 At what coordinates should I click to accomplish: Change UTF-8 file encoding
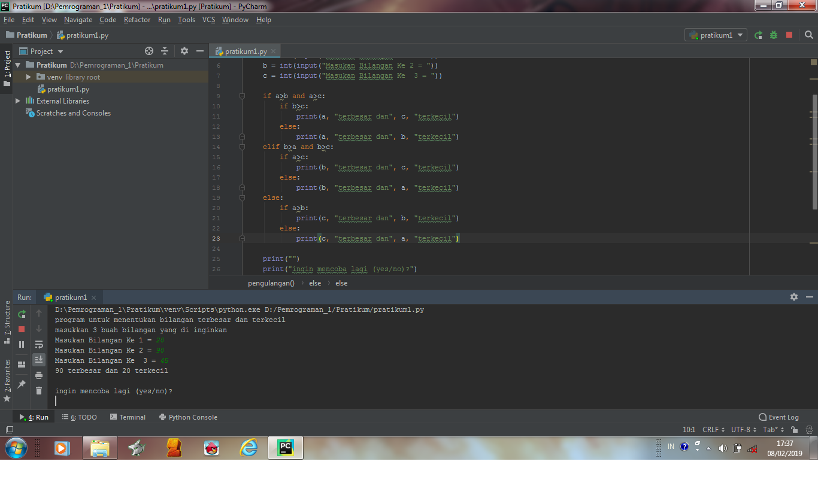pos(744,430)
